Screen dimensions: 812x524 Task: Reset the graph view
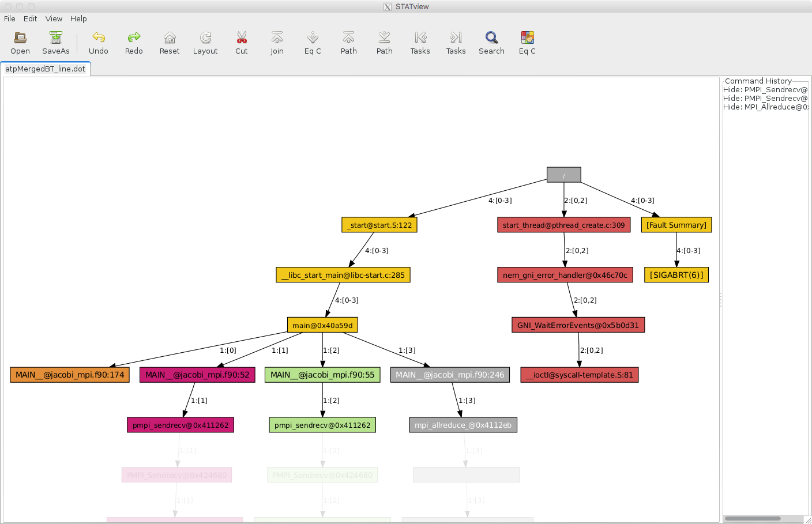tap(169, 42)
